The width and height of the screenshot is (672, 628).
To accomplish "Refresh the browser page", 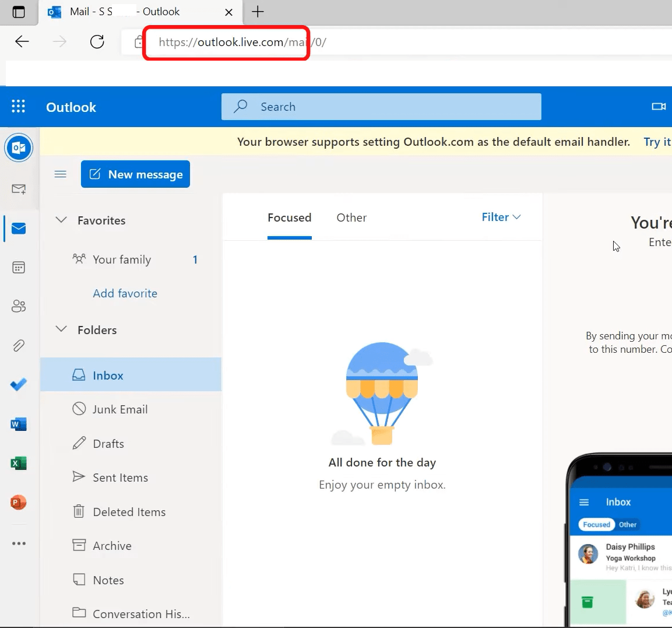I will coord(97,41).
